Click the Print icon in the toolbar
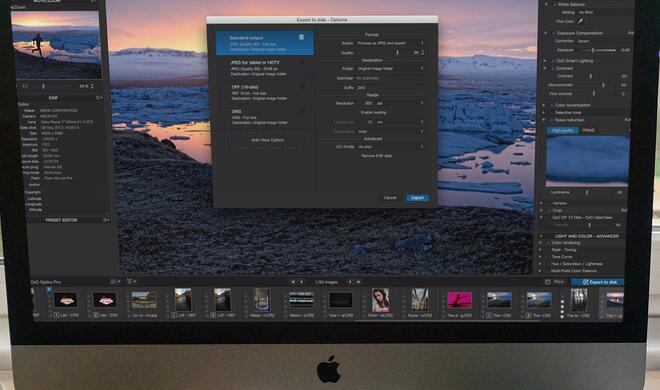 (x=548, y=282)
